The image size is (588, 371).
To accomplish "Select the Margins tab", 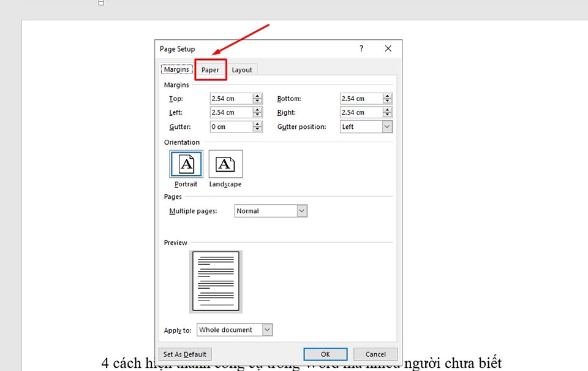I will (x=176, y=69).
